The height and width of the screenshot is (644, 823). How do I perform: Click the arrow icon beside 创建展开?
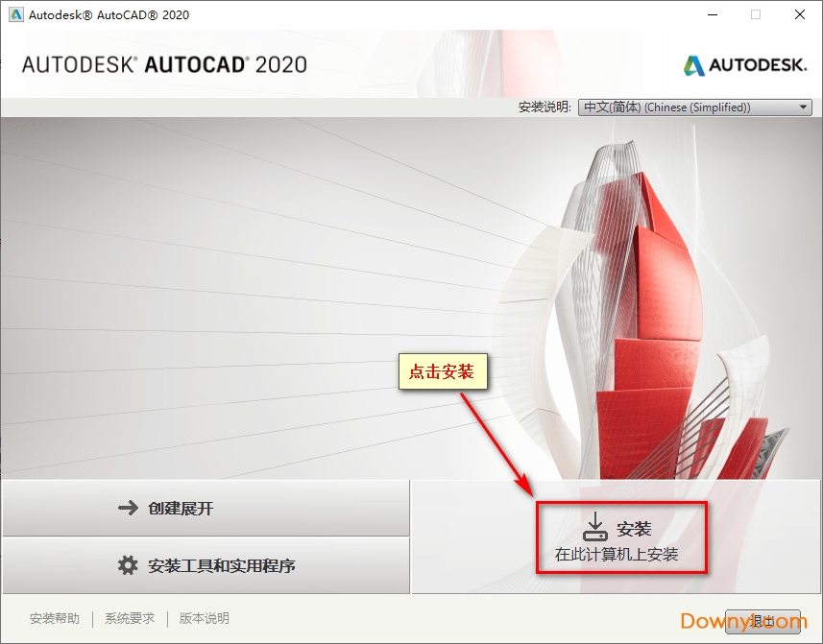point(126,509)
